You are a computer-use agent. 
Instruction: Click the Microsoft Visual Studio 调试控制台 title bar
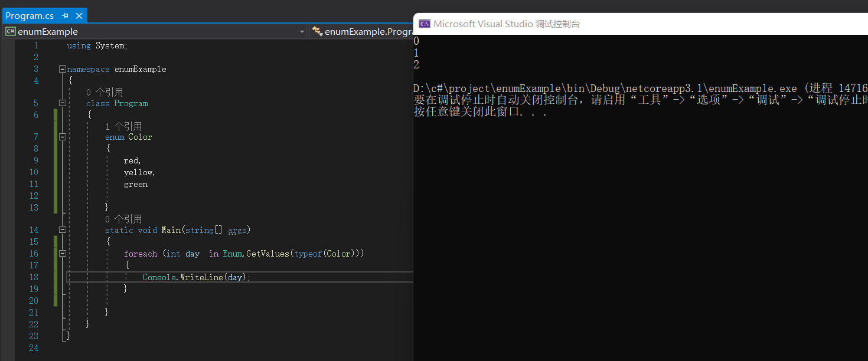click(640, 24)
